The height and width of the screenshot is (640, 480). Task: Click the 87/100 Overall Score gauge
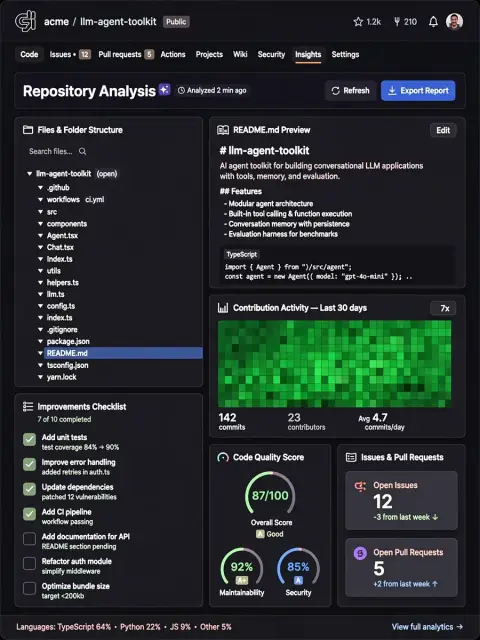coord(270,495)
